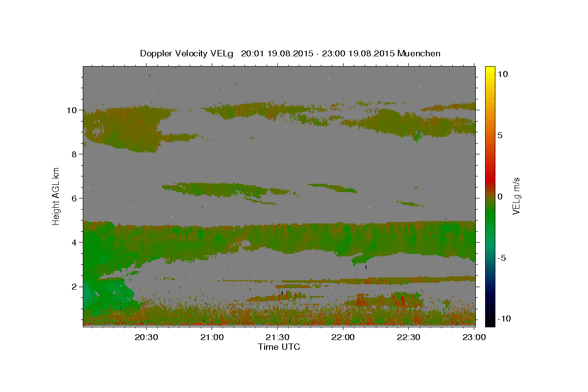Image resolution: width=588 pixels, height=392 pixels.
Task: Click the colorbar value -10 label
Action: pyautogui.click(x=504, y=318)
